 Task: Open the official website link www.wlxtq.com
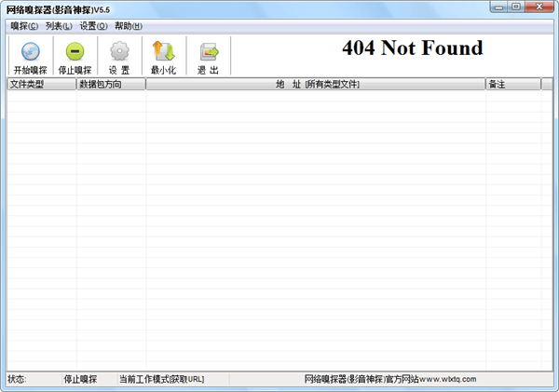pos(447,379)
